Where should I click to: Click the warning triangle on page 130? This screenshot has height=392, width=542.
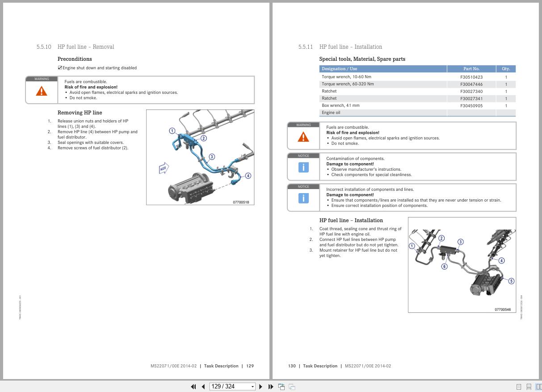coord(303,137)
